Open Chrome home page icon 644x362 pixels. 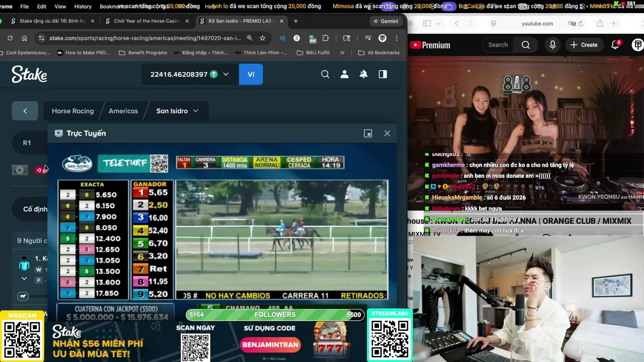24,38
